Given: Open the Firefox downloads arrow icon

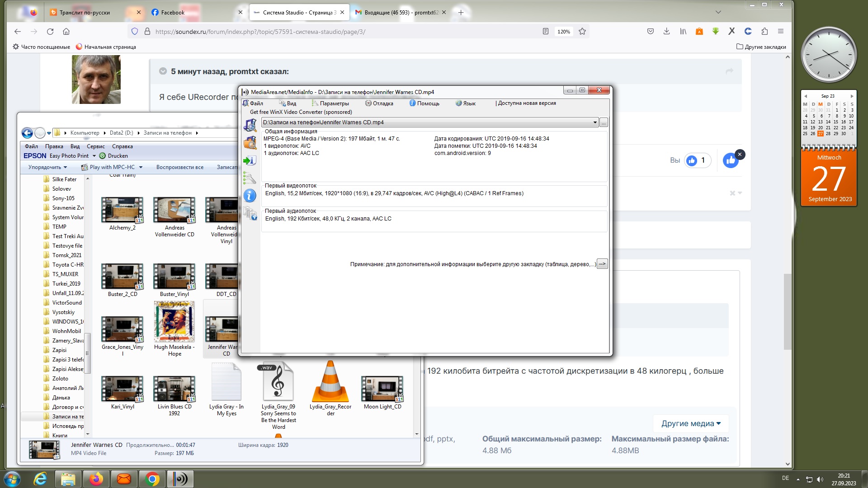Looking at the screenshot, I should click(666, 32).
